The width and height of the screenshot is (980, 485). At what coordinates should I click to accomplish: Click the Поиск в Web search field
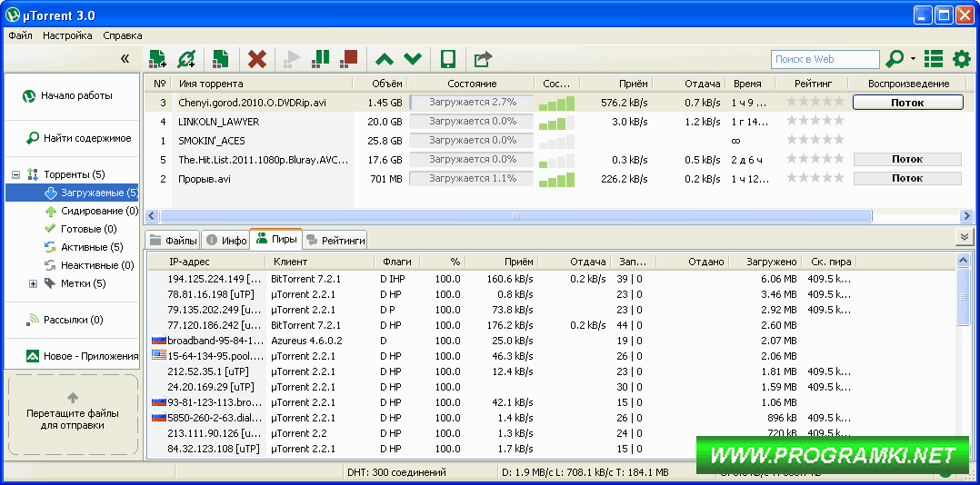tap(825, 59)
